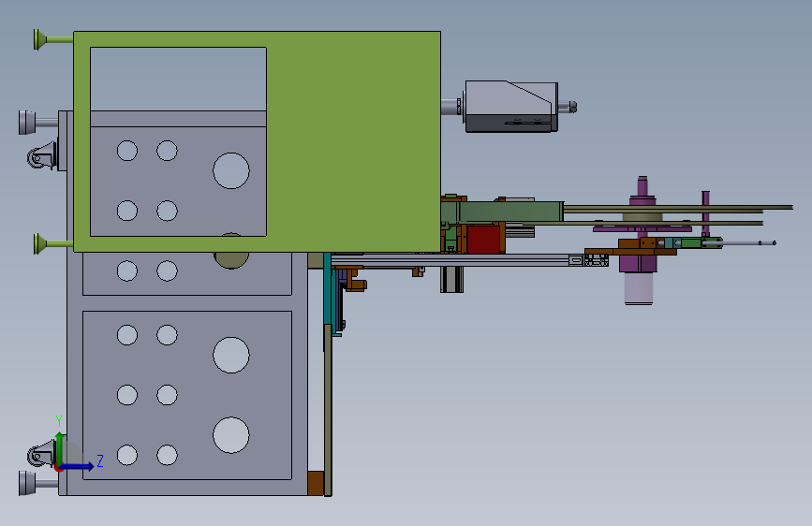Image resolution: width=812 pixels, height=526 pixels.
Task: Click the thin purple vertical pin
Action: pyautogui.click(x=705, y=212)
